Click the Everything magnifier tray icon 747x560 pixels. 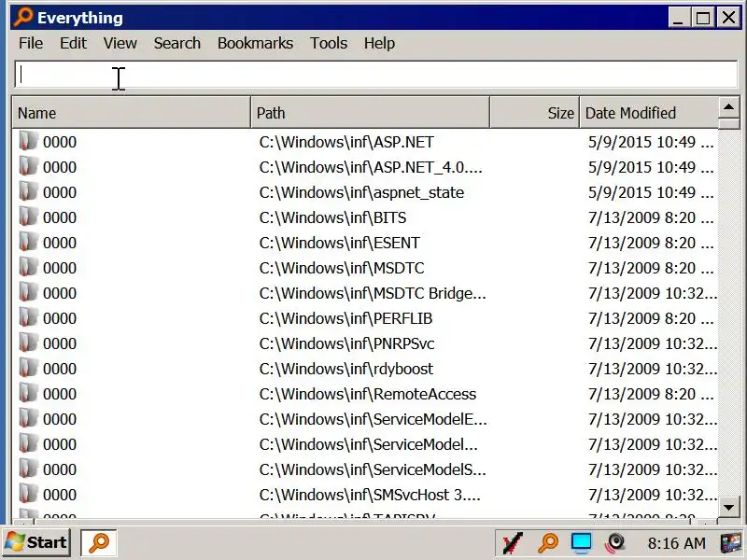pyautogui.click(x=548, y=542)
